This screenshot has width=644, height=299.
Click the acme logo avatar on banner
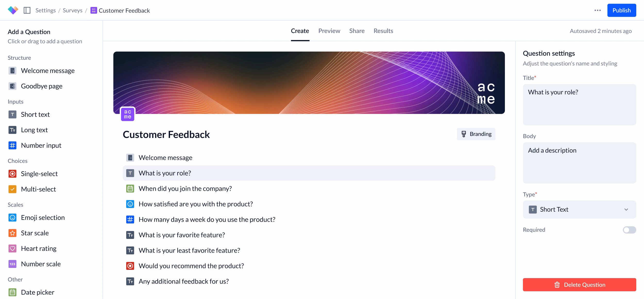point(128,114)
